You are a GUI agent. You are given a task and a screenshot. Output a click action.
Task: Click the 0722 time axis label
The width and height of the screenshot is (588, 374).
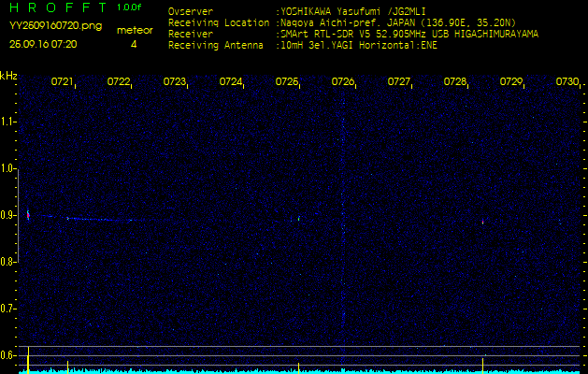118,81
